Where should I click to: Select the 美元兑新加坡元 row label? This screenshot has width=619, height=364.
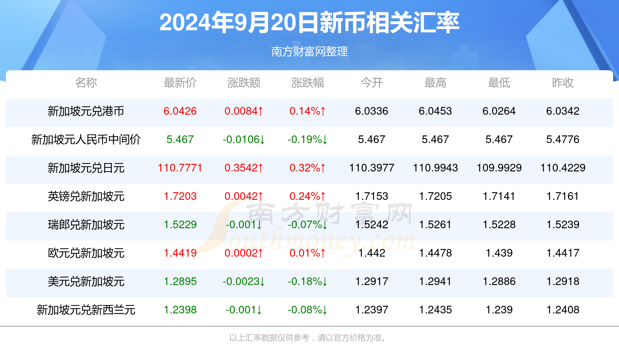click(86, 281)
